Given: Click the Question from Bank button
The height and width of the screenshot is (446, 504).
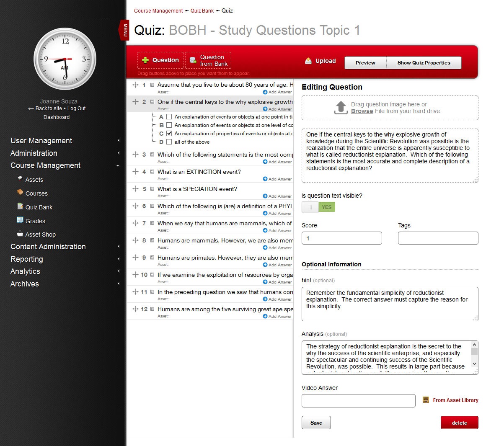Looking at the screenshot, I should pos(208,60).
